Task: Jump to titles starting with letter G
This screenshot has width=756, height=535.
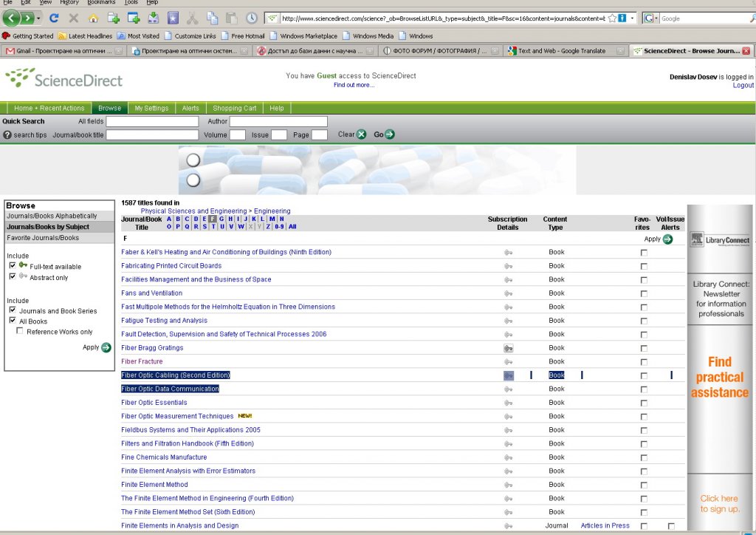Action: coord(221,219)
